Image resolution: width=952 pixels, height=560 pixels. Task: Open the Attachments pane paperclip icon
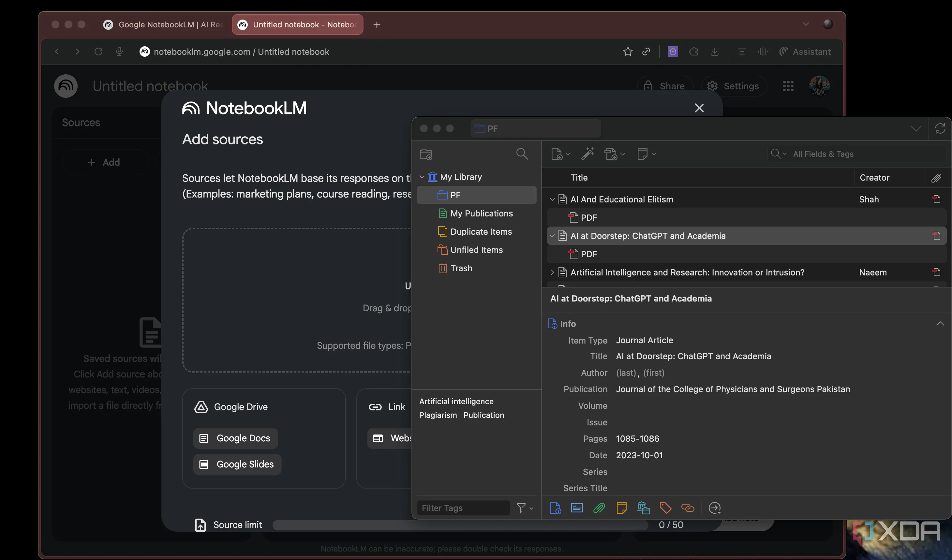click(599, 508)
